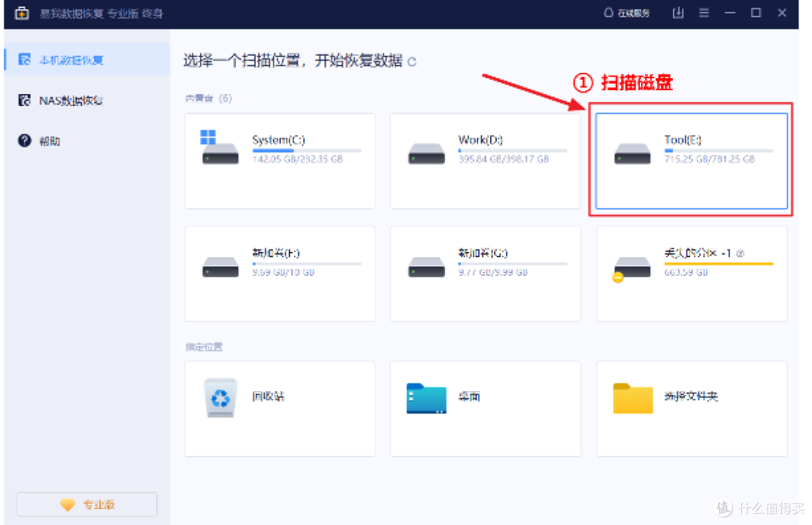812x525 pixels.
Task: Choose Desktop location
Action: click(x=485, y=409)
